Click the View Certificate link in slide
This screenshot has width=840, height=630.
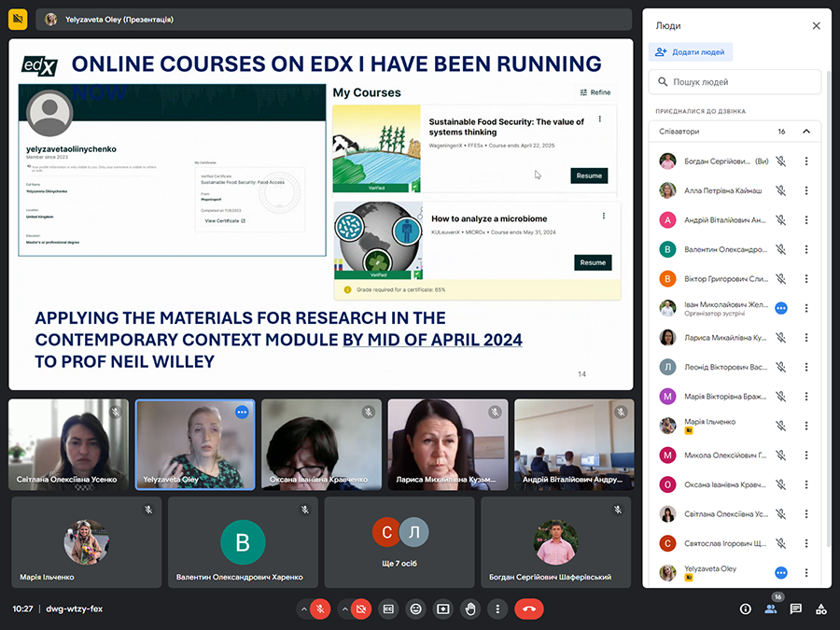(x=225, y=220)
